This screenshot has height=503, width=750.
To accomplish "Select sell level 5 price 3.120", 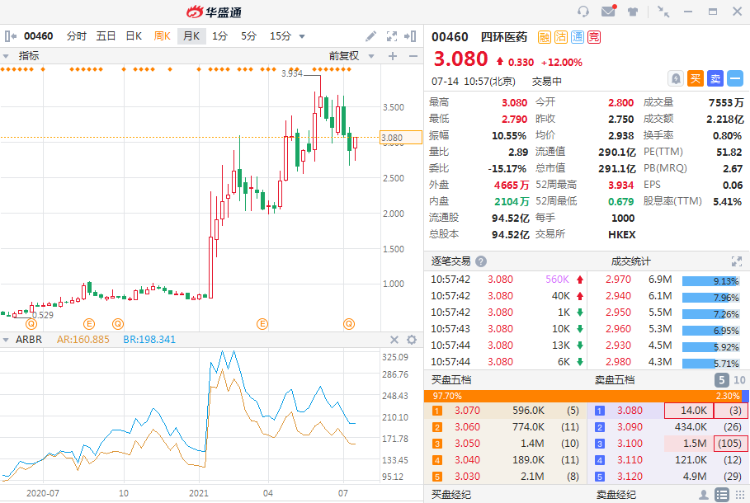I will point(630,477).
